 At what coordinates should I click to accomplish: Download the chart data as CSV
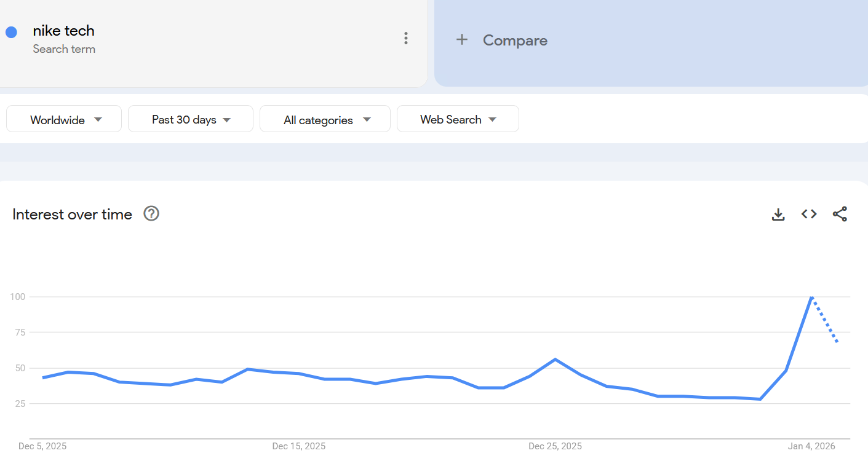click(x=778, y=214)
